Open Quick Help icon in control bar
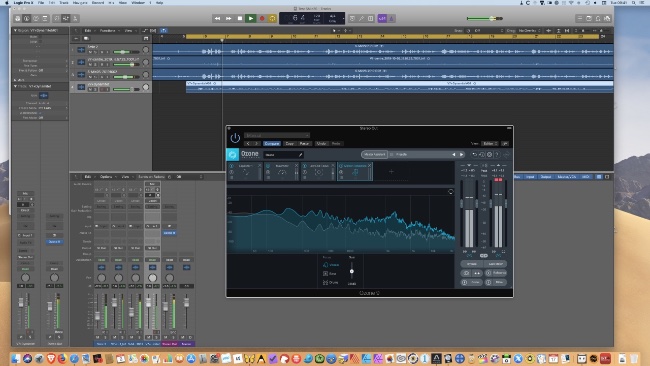Viewport: 650px width, 366px height. [x=36, y=18]
